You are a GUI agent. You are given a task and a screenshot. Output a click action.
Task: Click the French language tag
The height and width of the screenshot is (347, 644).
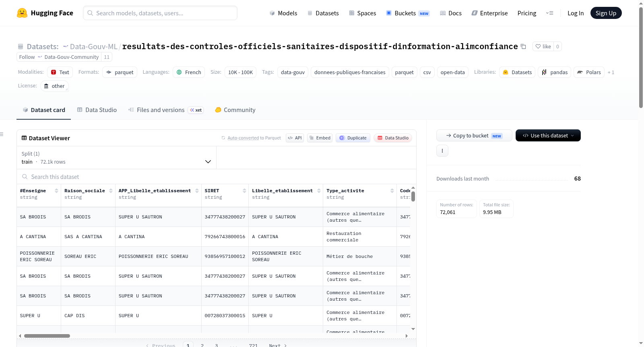pyautogui.click(x=189, y=72)
